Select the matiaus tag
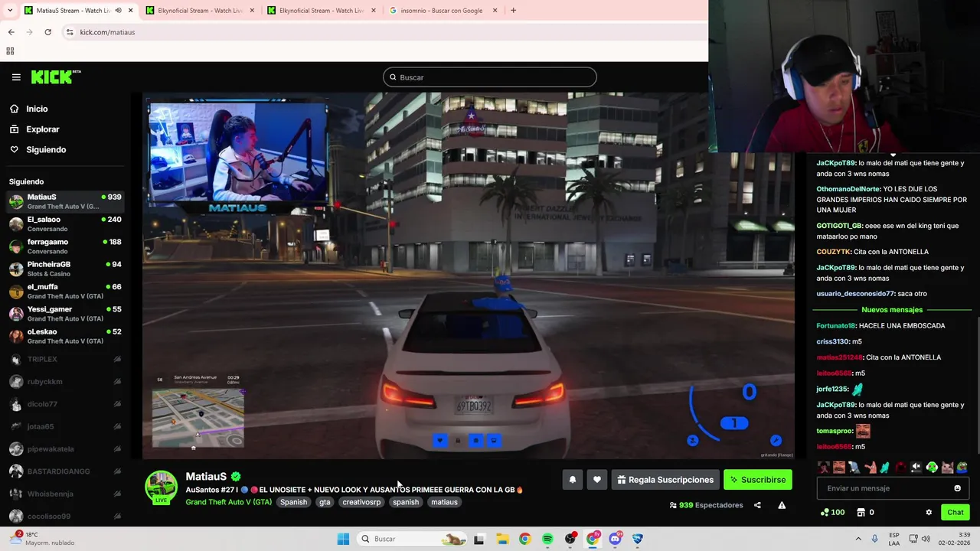This screenshot has height=551, width=980. 444,502
